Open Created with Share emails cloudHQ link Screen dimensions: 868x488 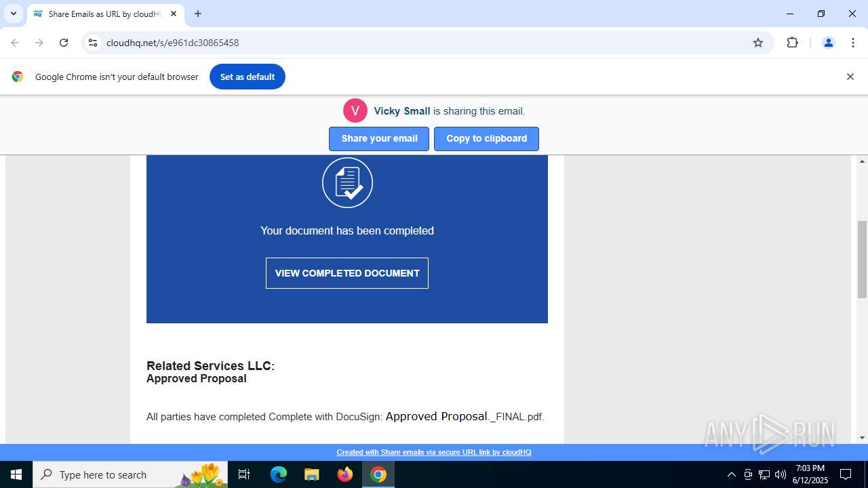[434, 452]
